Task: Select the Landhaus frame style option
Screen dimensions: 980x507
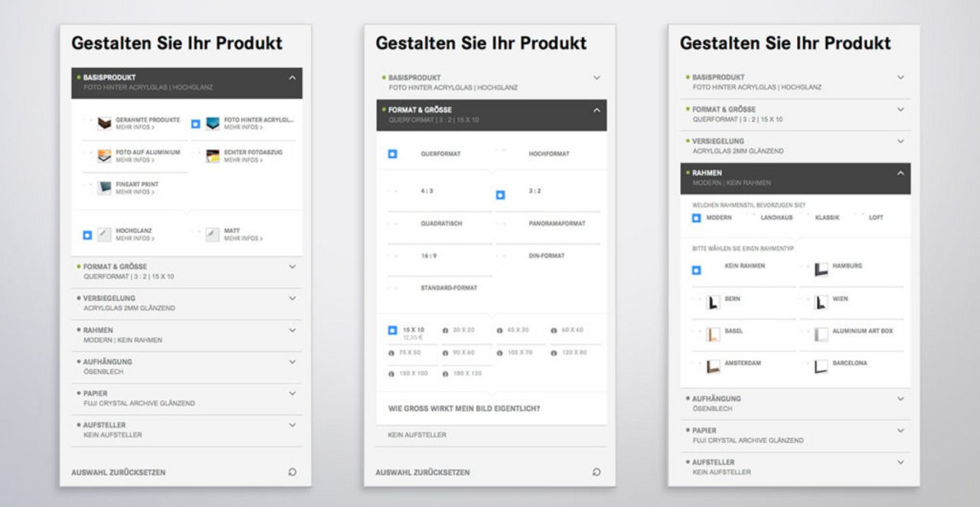Action: click(x=776, y=218)
